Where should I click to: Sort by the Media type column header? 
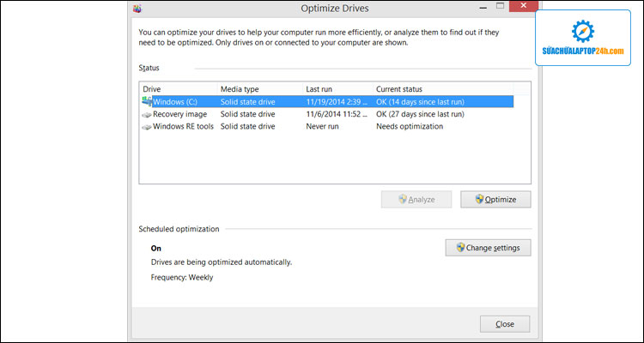tap(240, 89)
